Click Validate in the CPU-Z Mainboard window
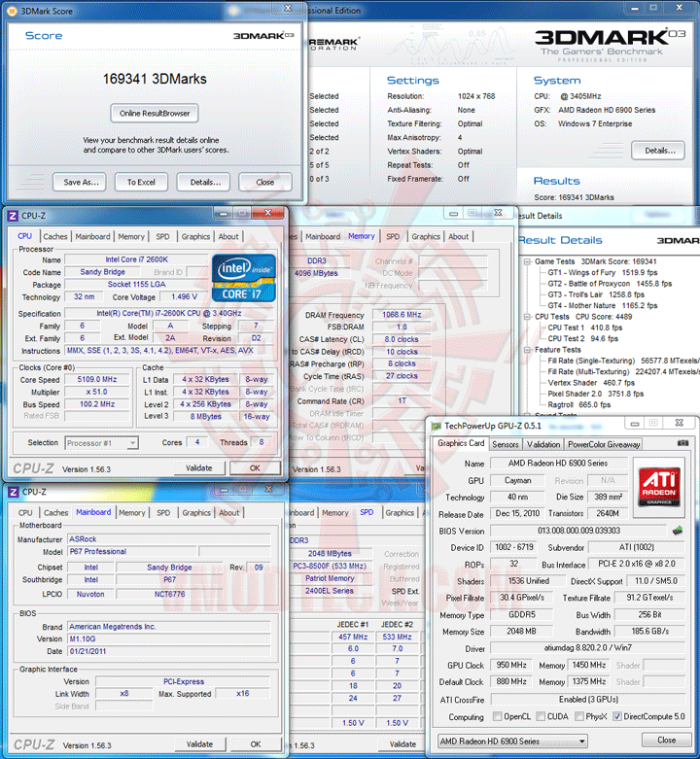This screenshot has width=700, height=759. coord(199,744)
